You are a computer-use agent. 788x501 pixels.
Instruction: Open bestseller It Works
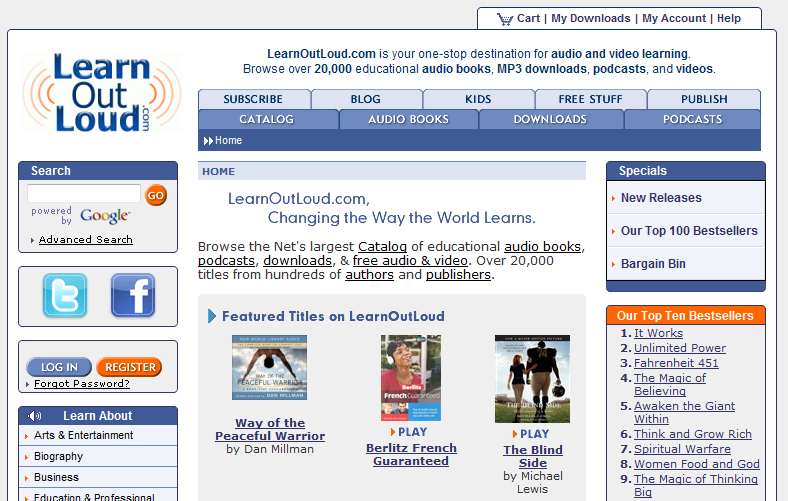pos(658,333)
